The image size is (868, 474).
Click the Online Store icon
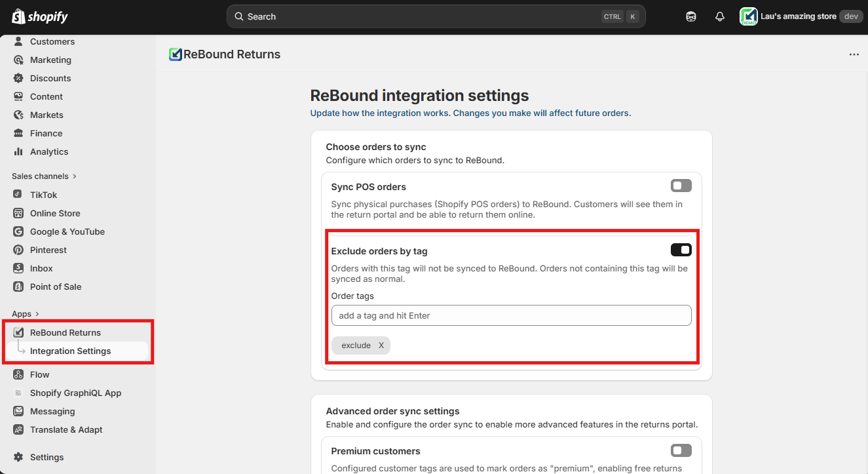tap(18, 213)
